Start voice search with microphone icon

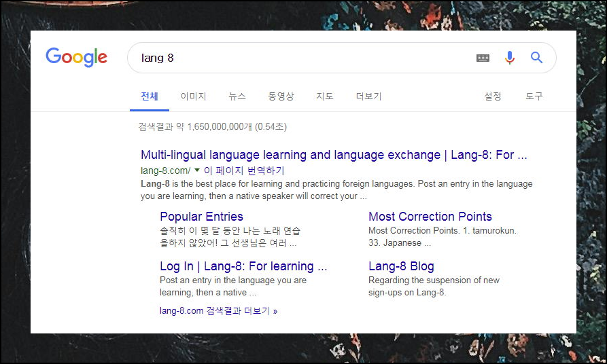(509, 58)
